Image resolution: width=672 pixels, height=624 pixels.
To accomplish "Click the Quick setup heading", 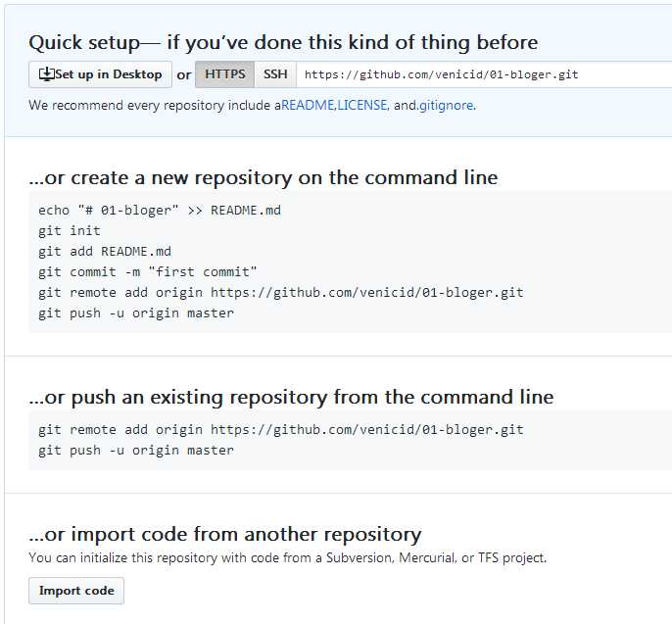I will coord(283,43).
